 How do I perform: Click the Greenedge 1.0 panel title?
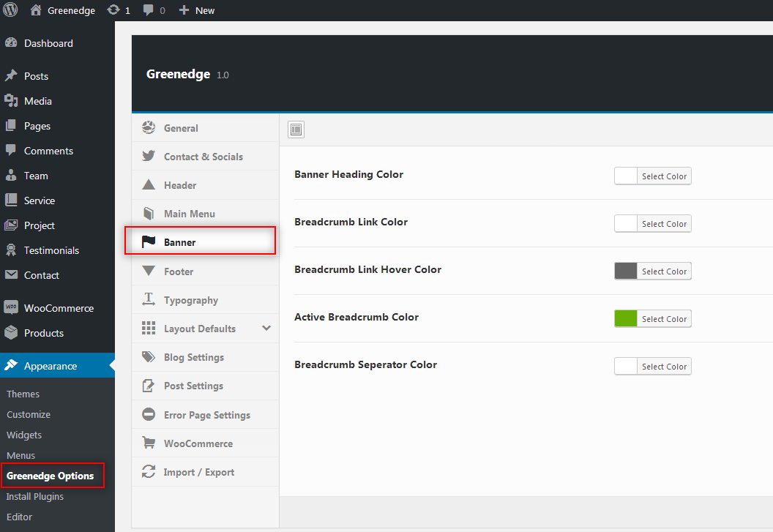[x=187, y=74]
